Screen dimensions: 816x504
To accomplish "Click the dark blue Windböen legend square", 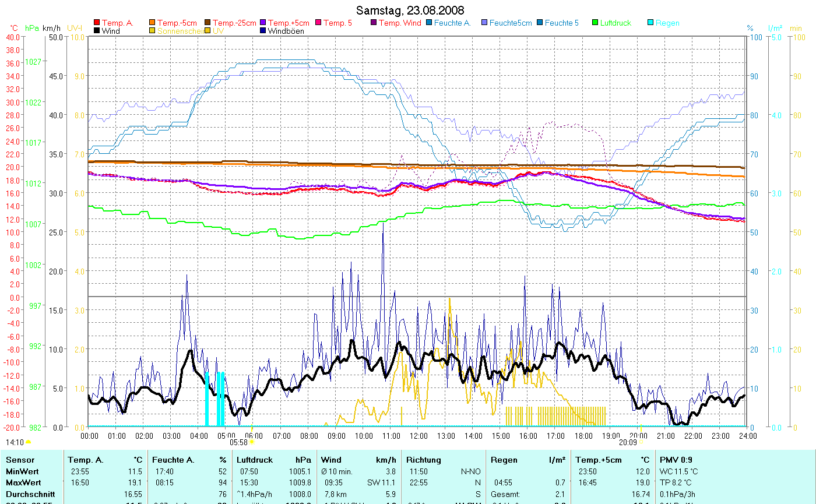I will click(x=262, y=31).
